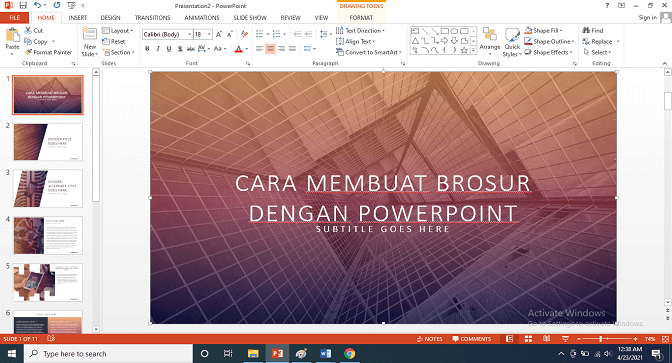Screen dimensions: 672x363
Task: Click the Undo arrow
Action: pos(37,5)
